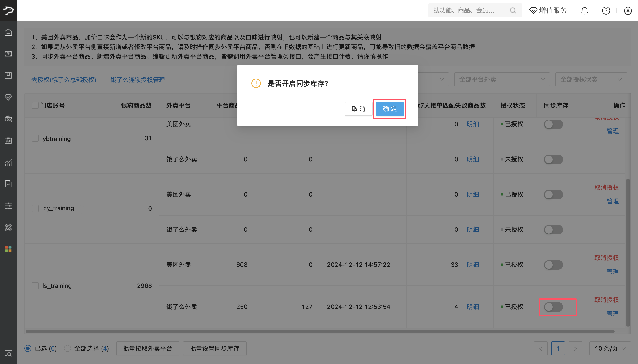Image resolution: width=638 pixels, height=364 pixels.
Task: Confirm with the 确定 button
Action: pos(390,109)
